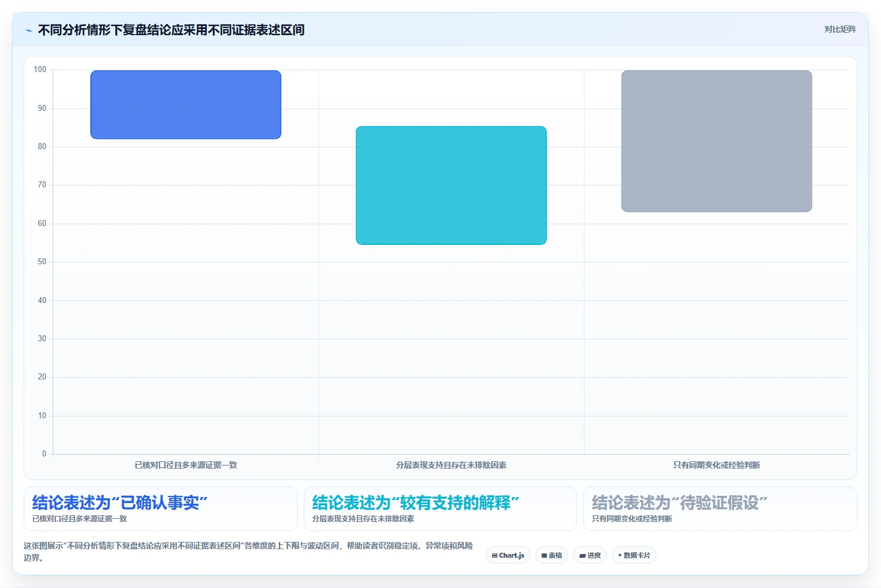This screenshot has height=588, width=881.
Task: Click y-axis value 50
Action: [x=42, y=262]
